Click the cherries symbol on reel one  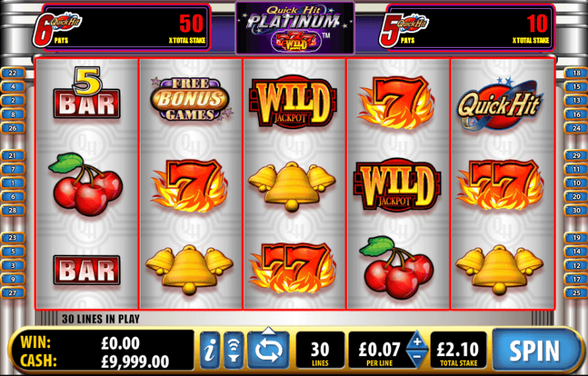(86, 184)
